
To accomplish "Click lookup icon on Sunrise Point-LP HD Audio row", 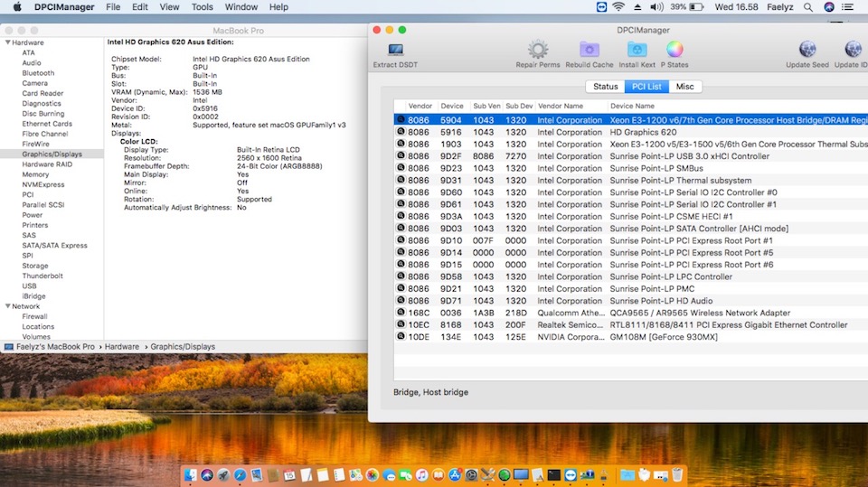I will click(x=401, y=300).
